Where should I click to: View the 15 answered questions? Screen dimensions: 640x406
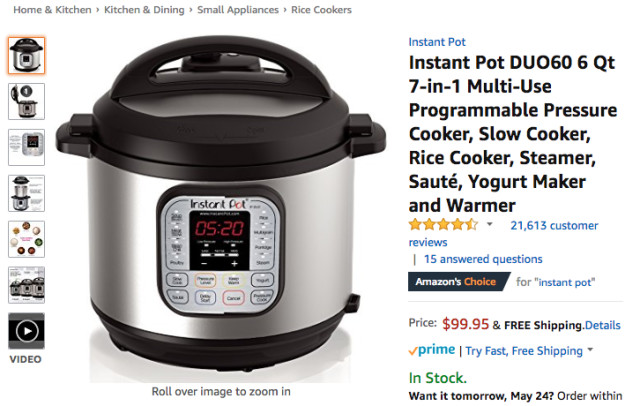pos(483,259)
